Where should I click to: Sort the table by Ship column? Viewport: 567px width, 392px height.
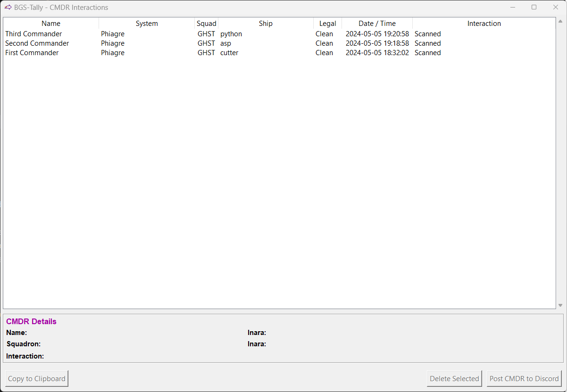266,23
